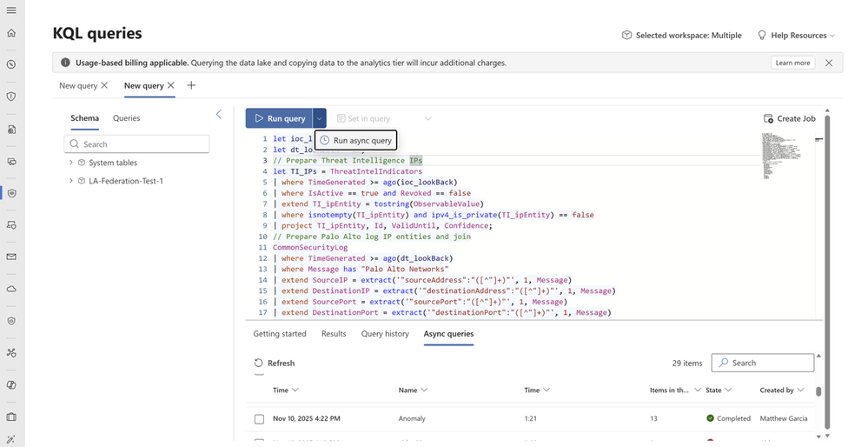Switch to the Query history tab
868x447 pixels.
click(x=385, y=334)
